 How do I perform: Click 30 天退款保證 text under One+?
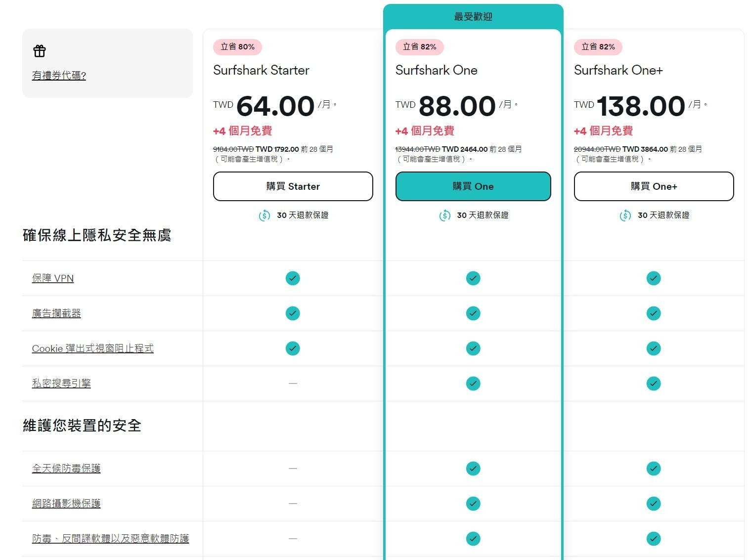pos(663,215)
